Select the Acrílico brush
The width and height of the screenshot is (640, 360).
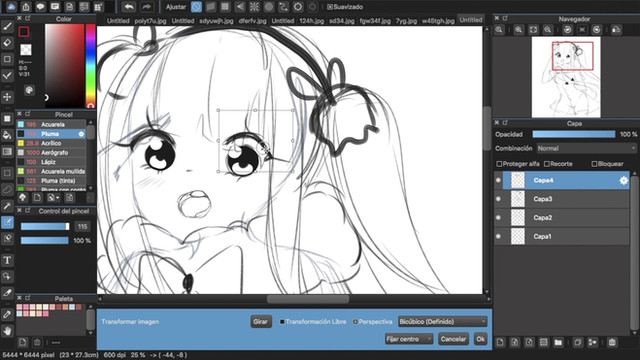(x=51, y=143)
